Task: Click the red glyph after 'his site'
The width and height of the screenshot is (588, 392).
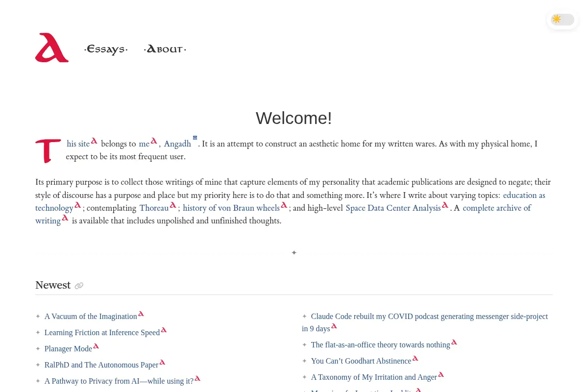Action: [x=94, y=141]
